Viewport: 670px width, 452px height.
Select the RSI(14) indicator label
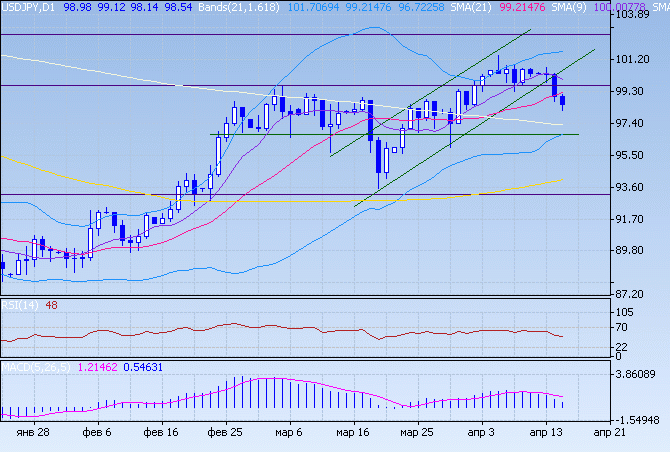click(20, 305)
